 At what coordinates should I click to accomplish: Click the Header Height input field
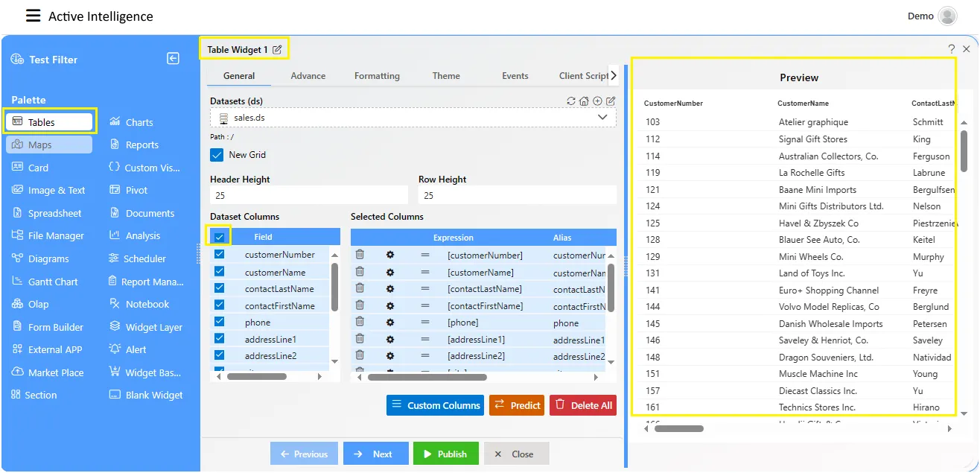click(x=308, y=195)
